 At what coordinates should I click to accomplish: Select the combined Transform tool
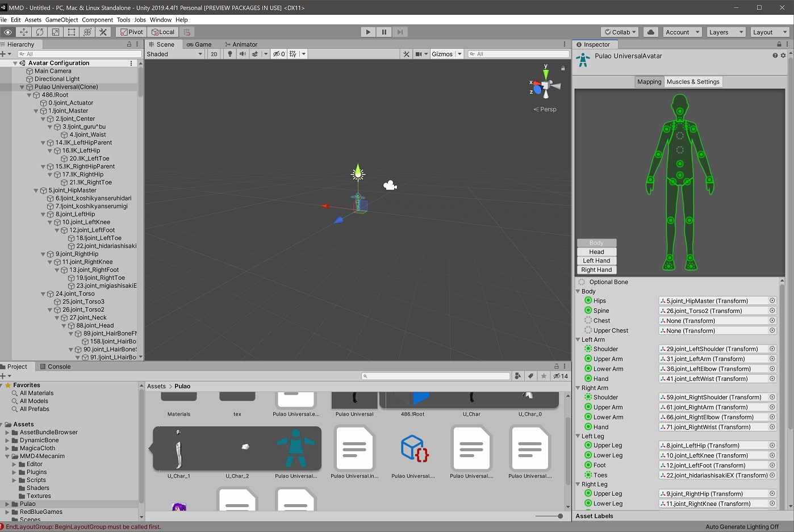(87, 32)
